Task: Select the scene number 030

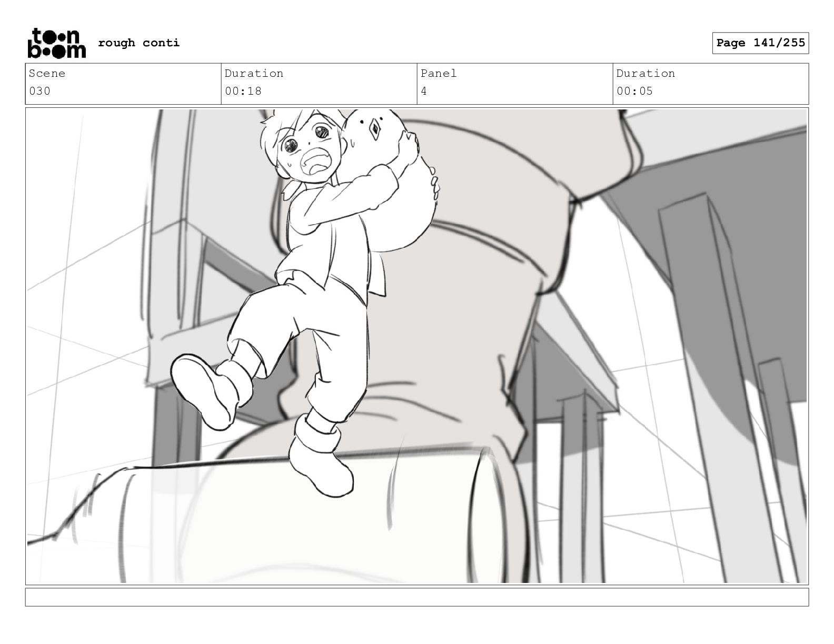Action: pos(39,91)
